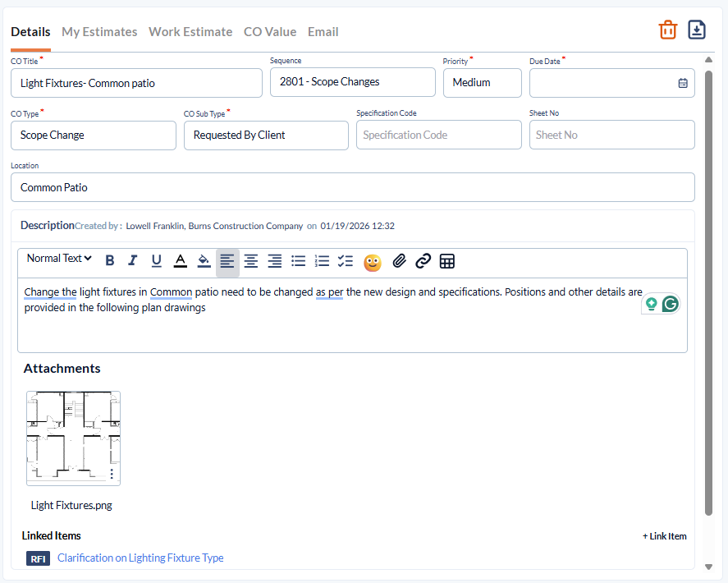Click into the description text area

click(352, 315)
